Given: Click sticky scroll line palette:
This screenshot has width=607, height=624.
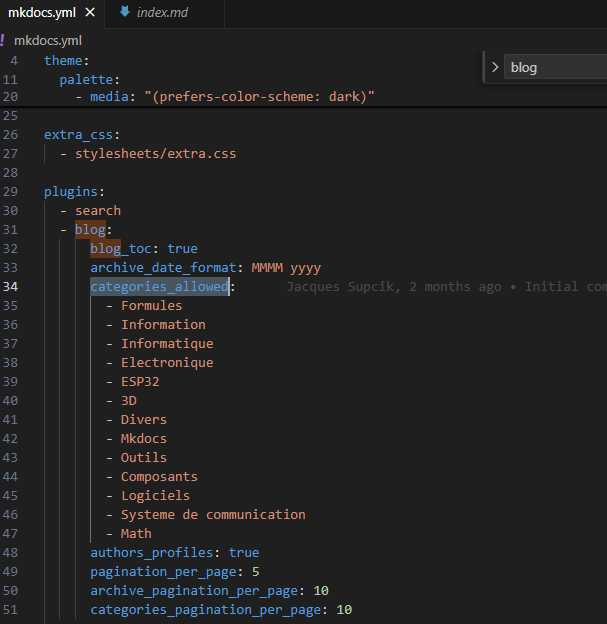Looking at the screenshot, I should [90, 80].
